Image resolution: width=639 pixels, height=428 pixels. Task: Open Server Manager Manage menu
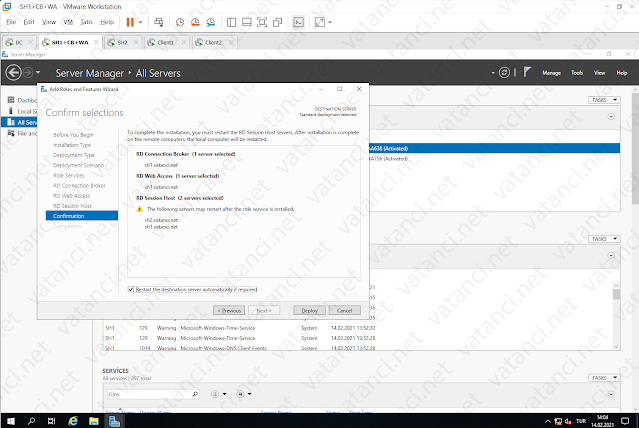(x=551, y=73)
